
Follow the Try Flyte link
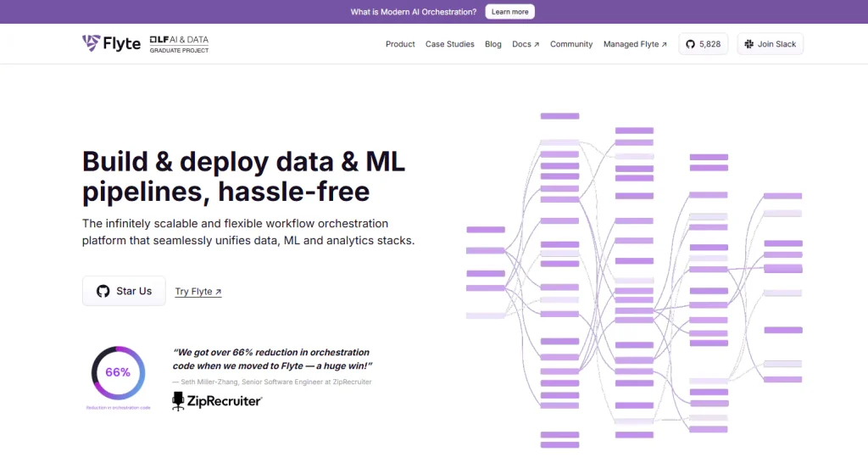pos(198,292)
